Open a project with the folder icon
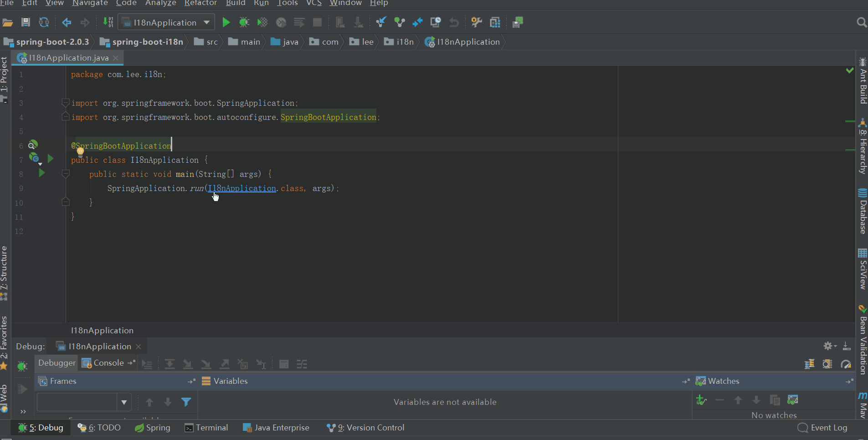This screenshot has width=868, height=440. tap(8, 22)
